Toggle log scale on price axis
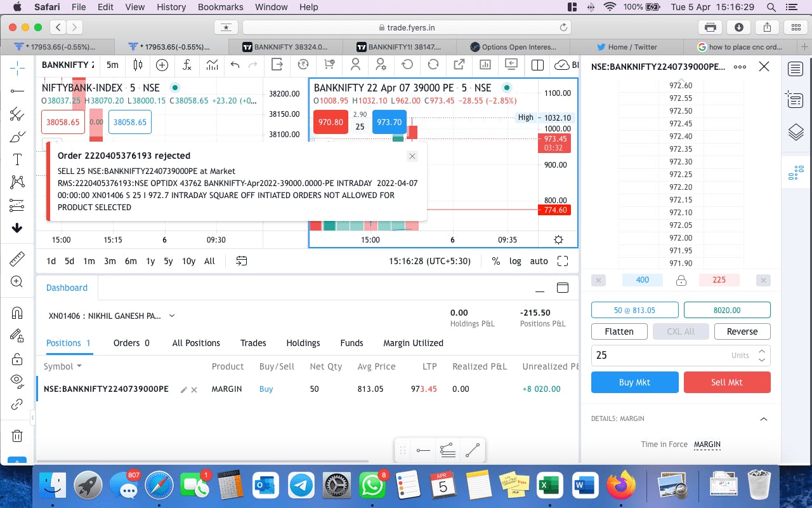 pyautogui.click(x=515, y=261)
